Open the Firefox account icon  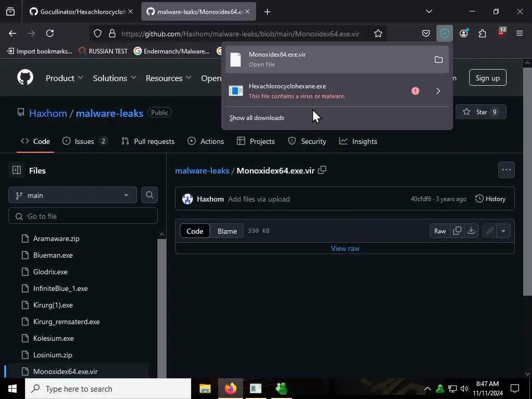coord(463,33)
